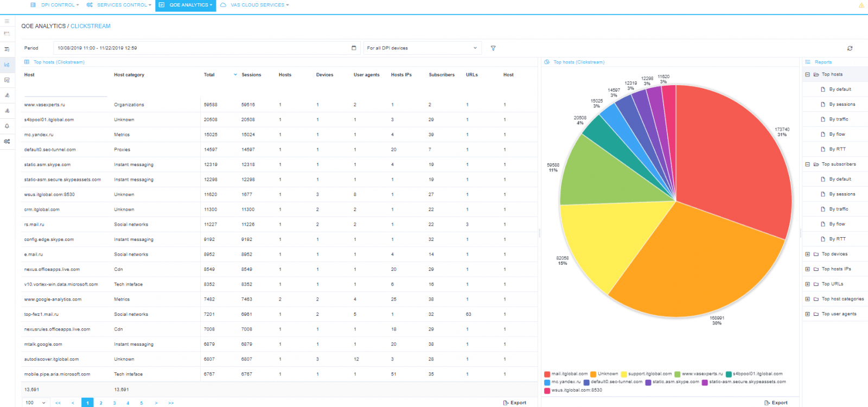Screen dimensions: 868x407
Task: Click the Sessions column header
Action: 251,75
